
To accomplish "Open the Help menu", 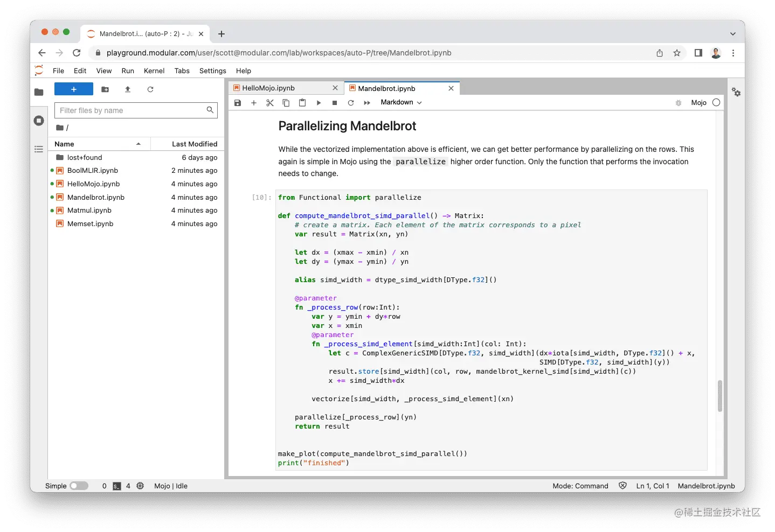I will 244,71.
